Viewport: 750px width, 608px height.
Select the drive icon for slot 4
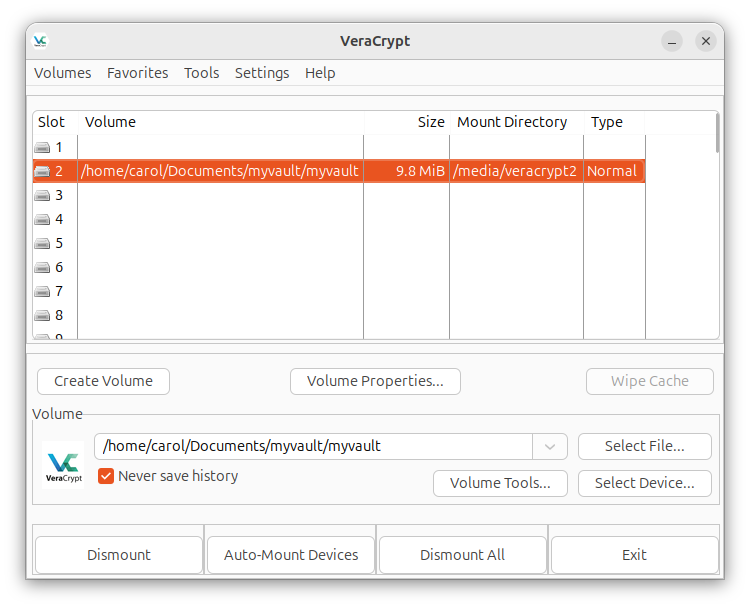pyautogui.click(x=42, y=220)
